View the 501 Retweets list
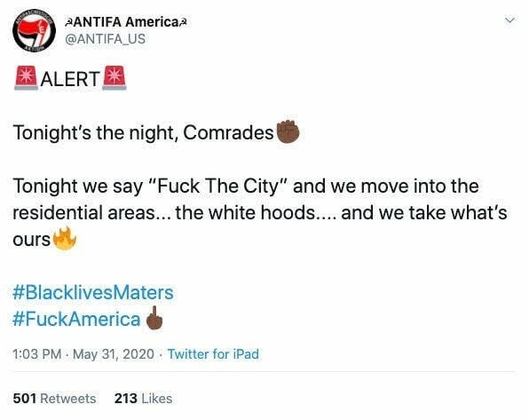The image size is (529, 420). pyautogui.click(x=54, y=399)
